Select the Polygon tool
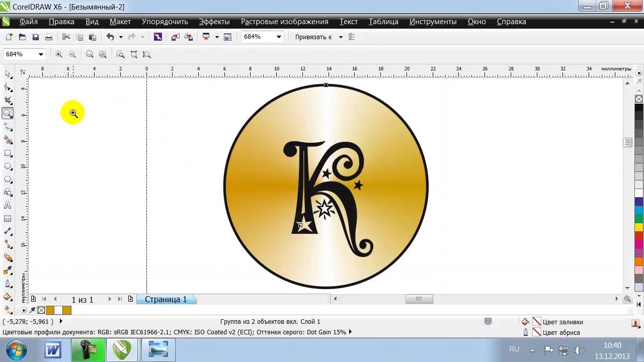Image resolution: width=644 pixels, height=362 pixels. [x=8, y=179]
